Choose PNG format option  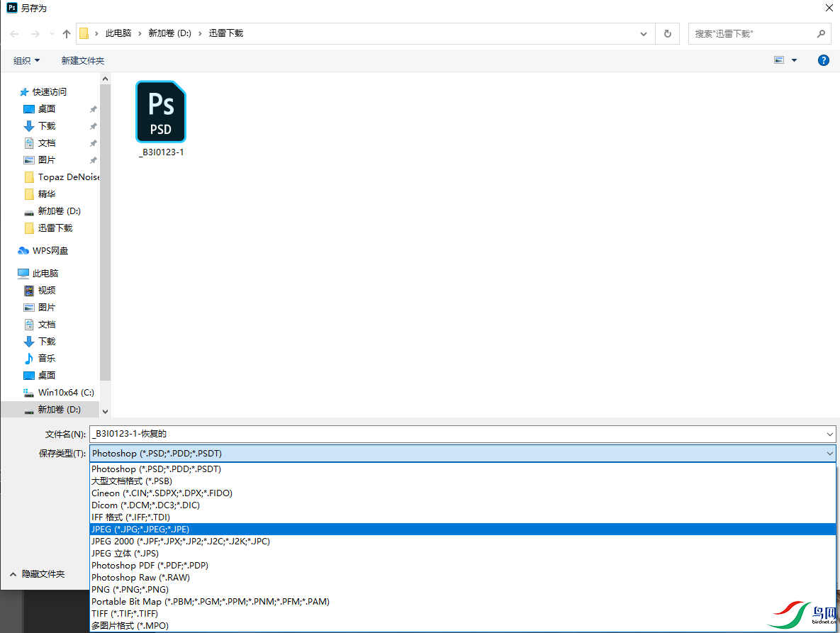coord(463,589)
